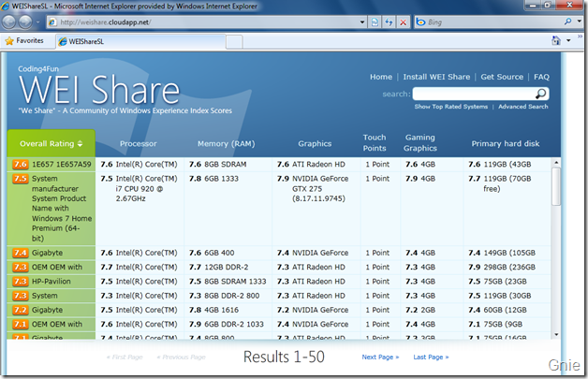Go to Next Page of results

pos(380,357)
